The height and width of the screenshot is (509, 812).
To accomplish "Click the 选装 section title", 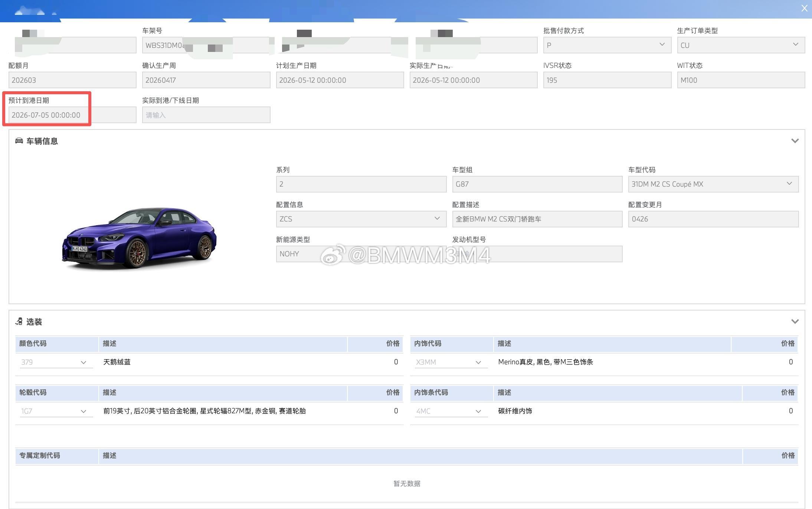I will click(x=34, y=322).
